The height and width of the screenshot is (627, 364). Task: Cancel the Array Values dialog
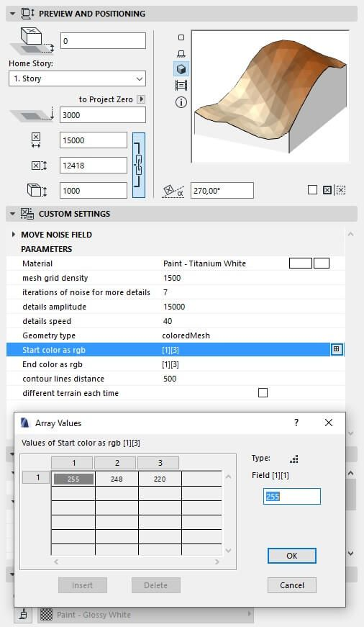[x=291, y=585]
